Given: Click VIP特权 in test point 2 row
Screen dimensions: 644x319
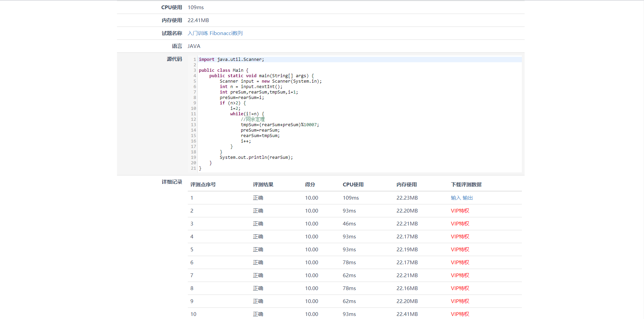Looking at the screenshot, I should (x=460, y=211).
